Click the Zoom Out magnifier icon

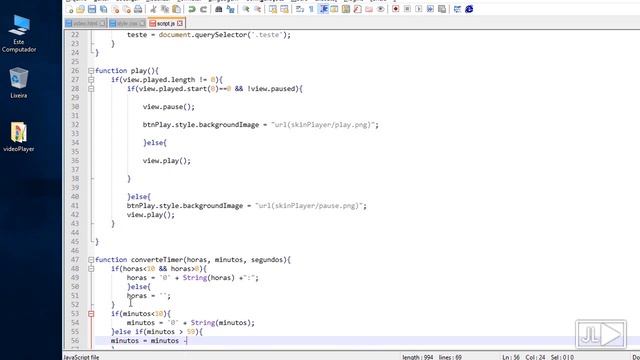pyautogui.click(x=258, y=9)
